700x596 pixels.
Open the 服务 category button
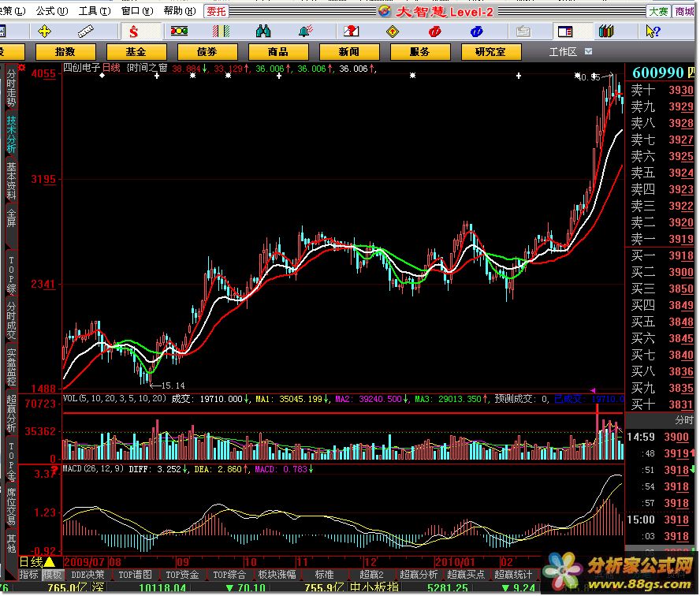coord(420,52)
